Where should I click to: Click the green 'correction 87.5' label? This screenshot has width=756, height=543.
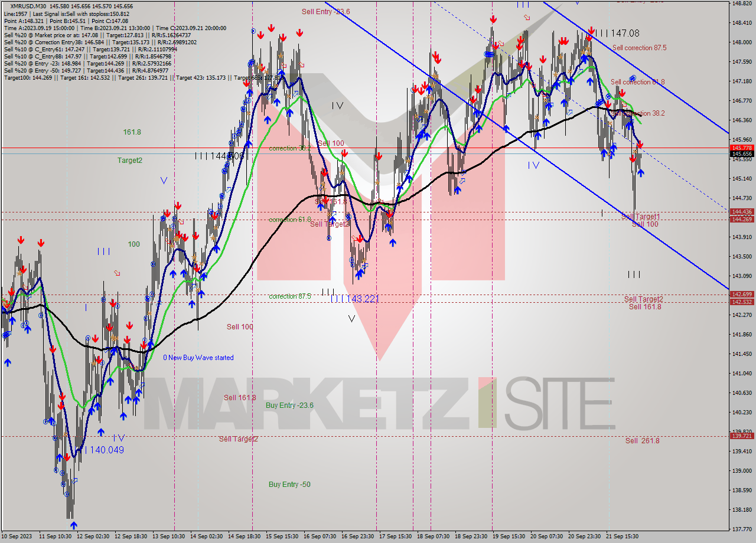289,296
